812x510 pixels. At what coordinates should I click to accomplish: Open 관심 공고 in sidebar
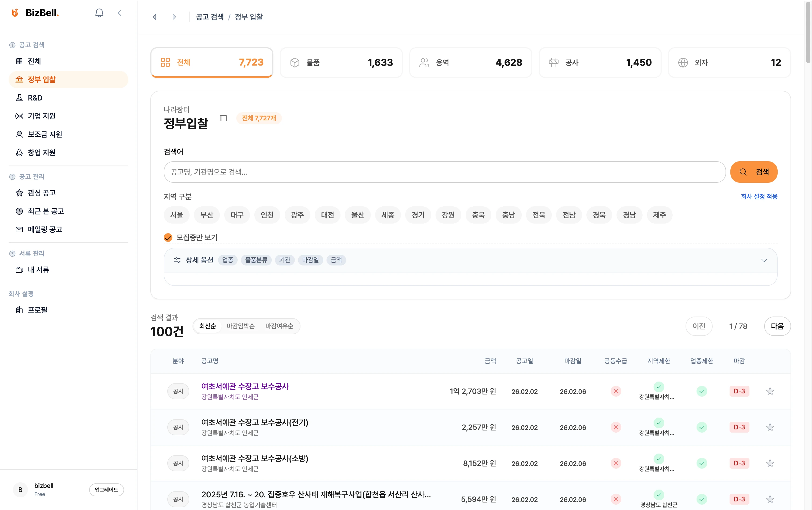pos(41,193)
